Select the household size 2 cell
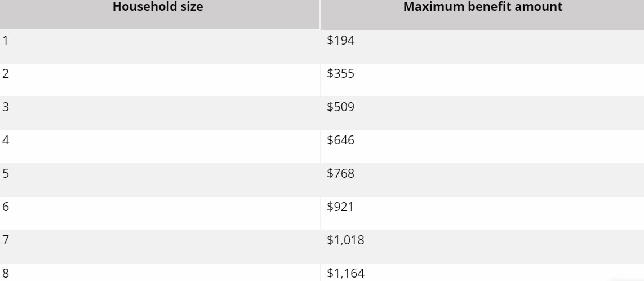Image resolution: width=644 pixels, height=281 pixels. pyautogui.click(x=6, y=74)
